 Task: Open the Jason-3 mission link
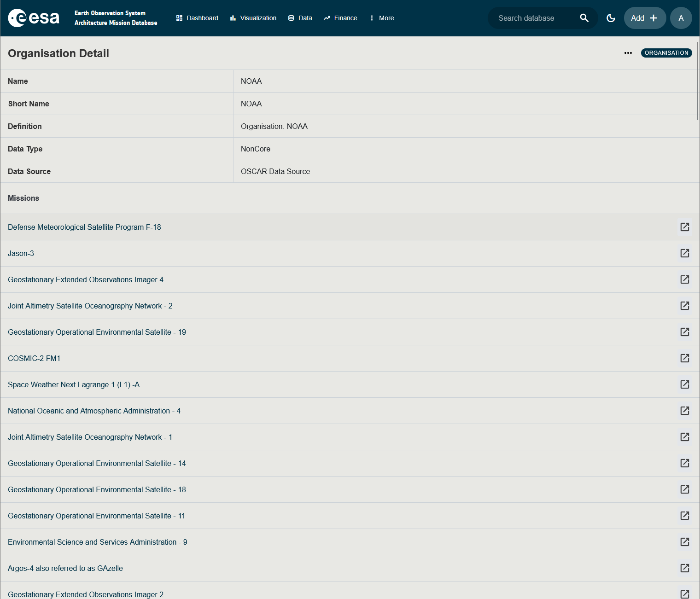pos(21,253)
